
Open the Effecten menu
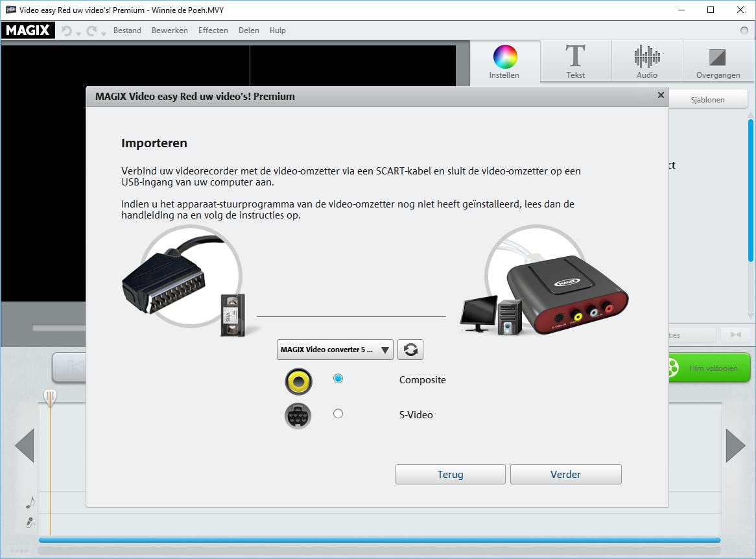tap(213, 30)
